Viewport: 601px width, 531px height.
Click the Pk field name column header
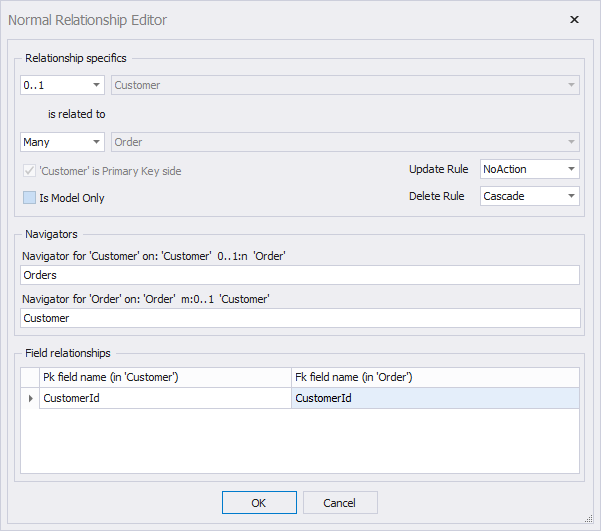165,377
